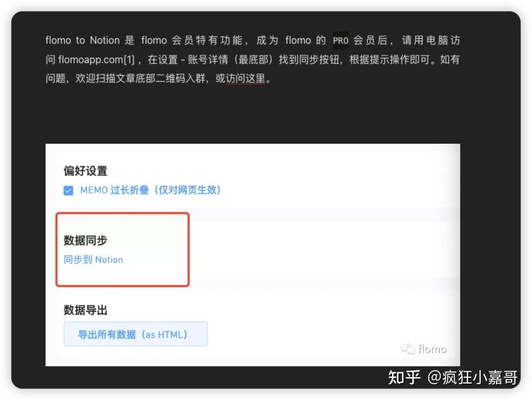The width and height of the screenshot is (532, 400).
Task: Click the flomo watermark text
Action: tap(432, 349)
